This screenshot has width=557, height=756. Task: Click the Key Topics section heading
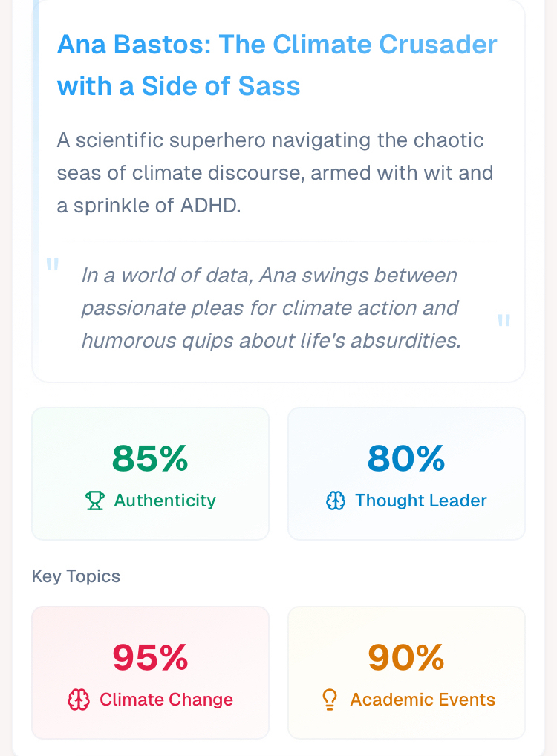point(76,576)
